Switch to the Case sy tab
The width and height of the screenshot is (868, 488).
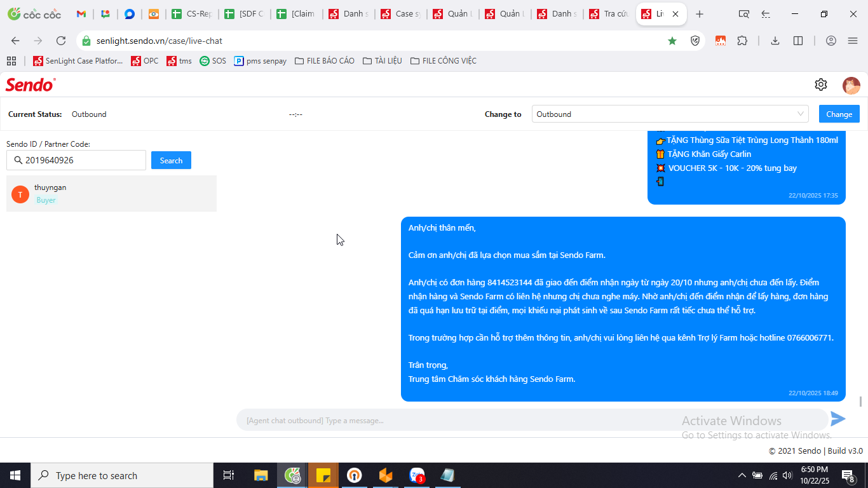(401, 14)
